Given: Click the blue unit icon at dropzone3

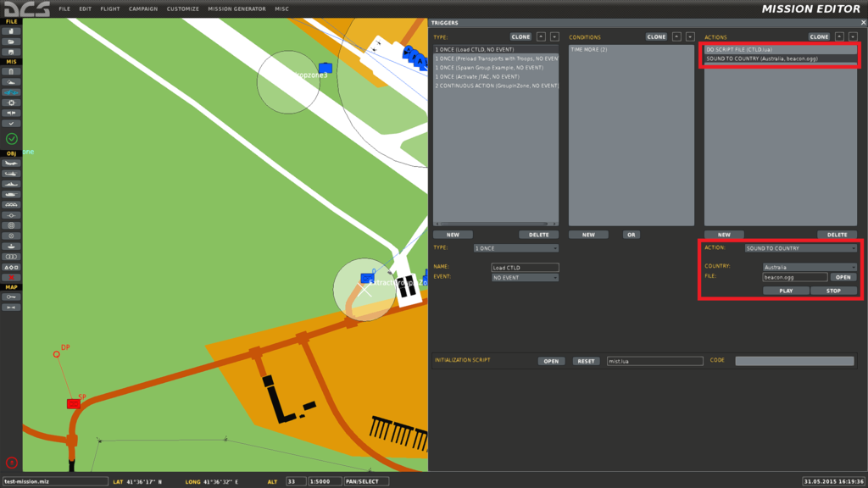Looking at the screenshot, I should [x=325, y=66].
